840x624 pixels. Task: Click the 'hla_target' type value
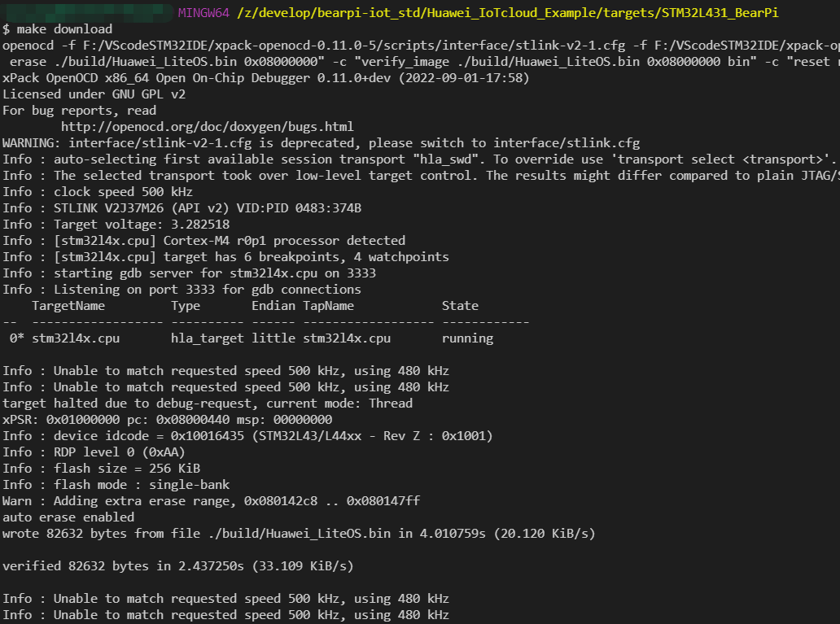[207, 338]
